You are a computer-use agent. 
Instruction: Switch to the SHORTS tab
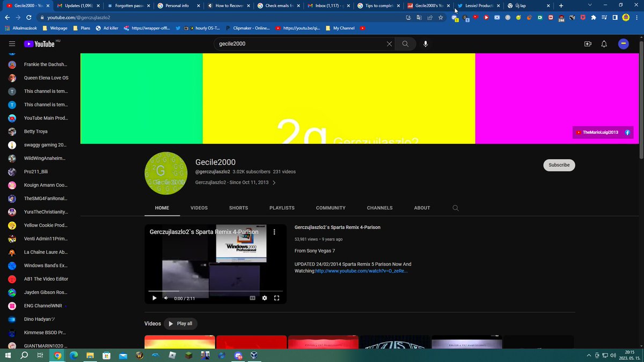click(238, 208)
